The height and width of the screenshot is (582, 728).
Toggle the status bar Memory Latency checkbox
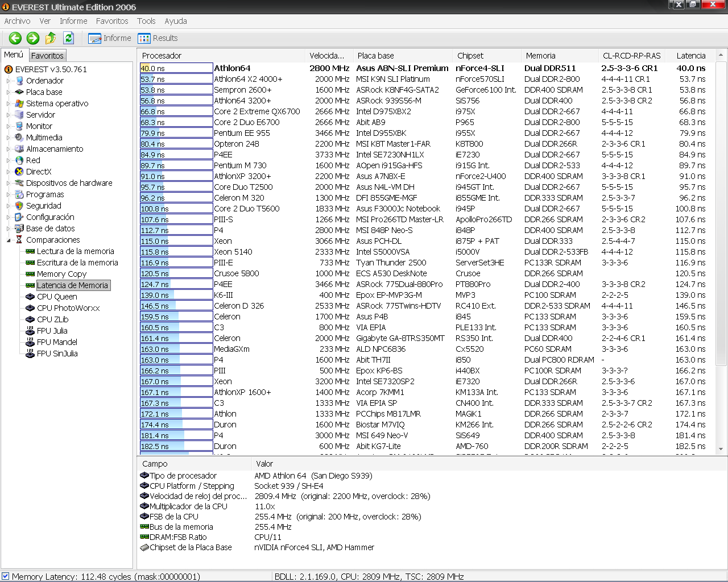6,576
